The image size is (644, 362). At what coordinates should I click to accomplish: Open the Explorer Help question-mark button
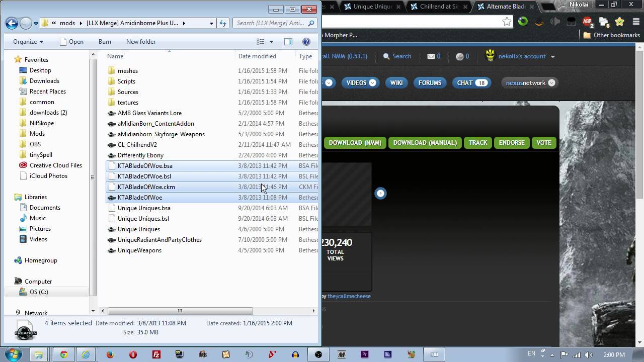[x=306, y=42]
